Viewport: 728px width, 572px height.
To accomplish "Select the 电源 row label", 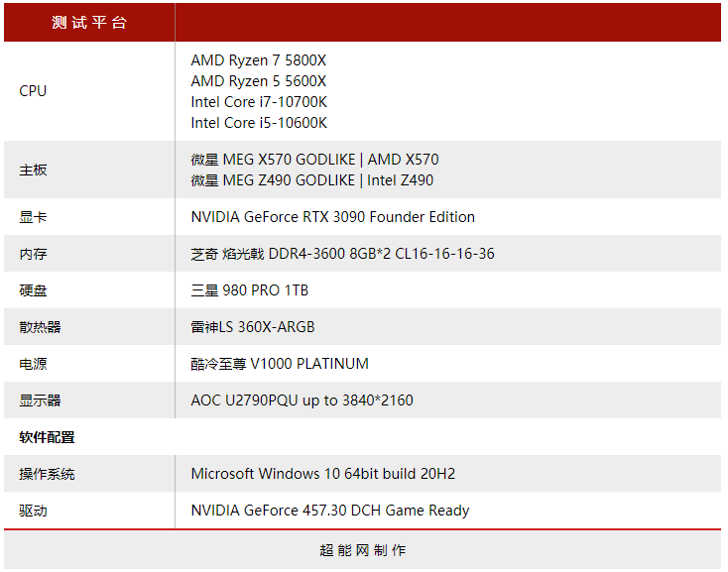I will pyautogui.click(x=33, y=364).
